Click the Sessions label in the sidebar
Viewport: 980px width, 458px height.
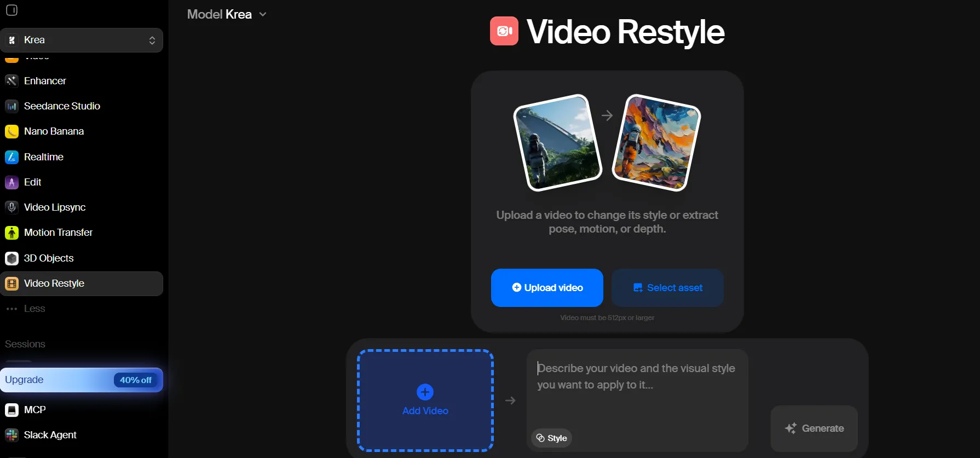[25, 344]
